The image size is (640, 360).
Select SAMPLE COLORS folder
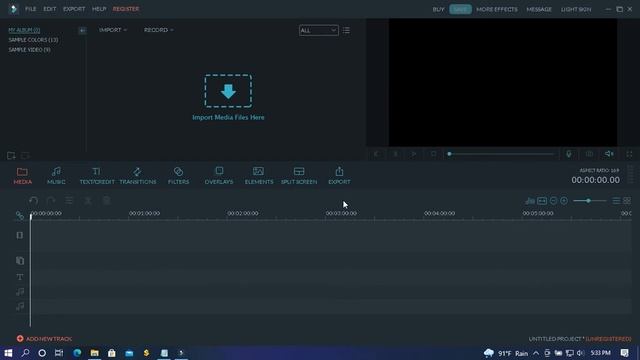pos(33,40)
